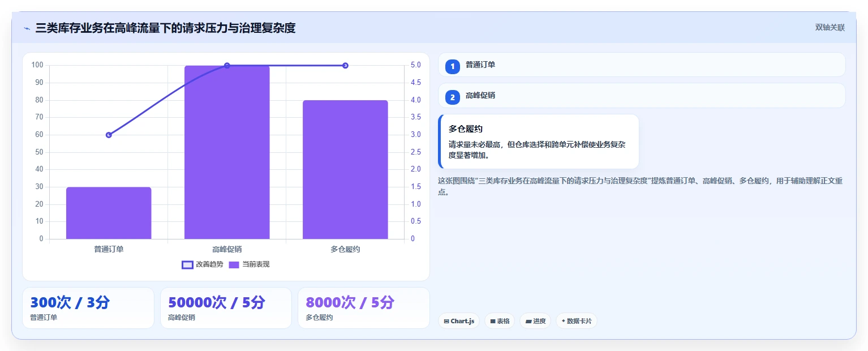Viewport: 868px width, 351px height.
Task: Click the 多仓履约 x-axis label
Action: pos(345,249)
